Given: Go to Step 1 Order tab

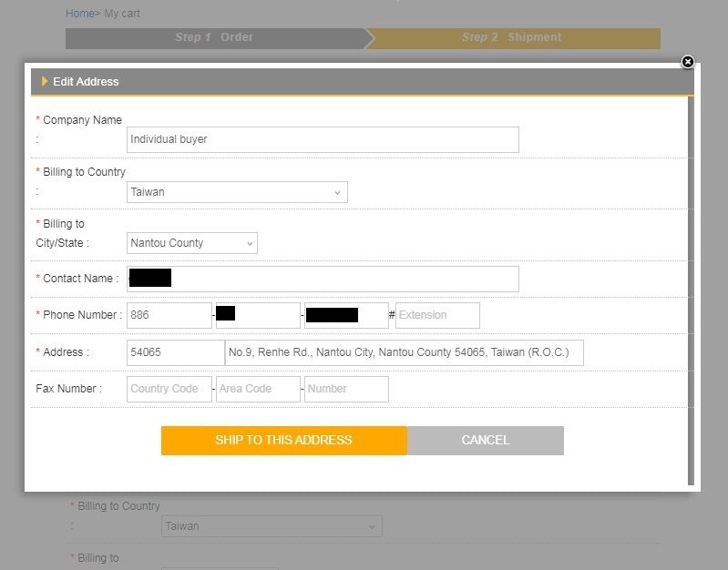Looking at the screenshot, I should (x=215, y=37).
